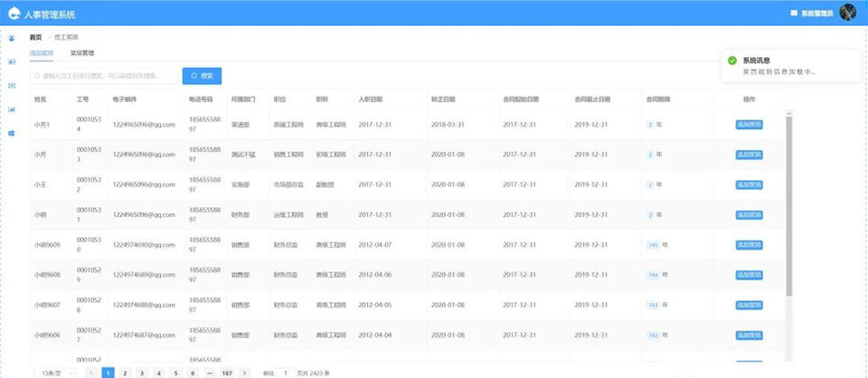
Task: Click confirmation date 2018-03-31
Action: click(x=448, y=125)
